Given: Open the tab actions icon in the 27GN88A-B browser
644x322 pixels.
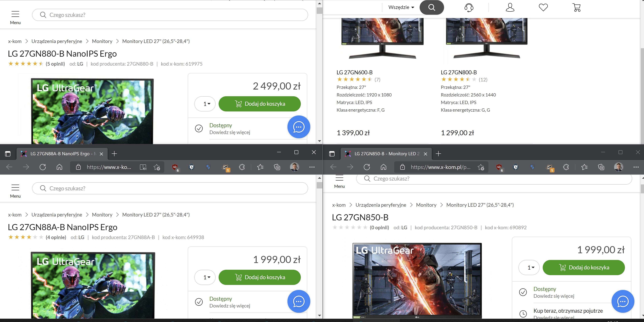Looking at the screenshot, I should (x=8, y=154).
